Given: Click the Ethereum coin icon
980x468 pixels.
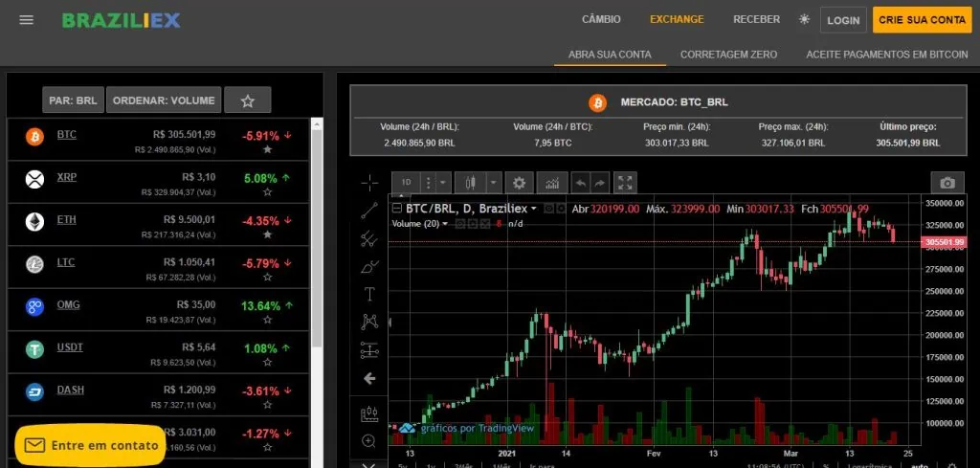Looking at the screenshot, I should (35, 222).
